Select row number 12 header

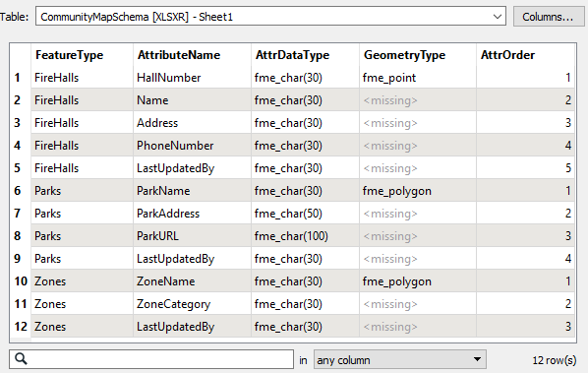coord(21,327)
